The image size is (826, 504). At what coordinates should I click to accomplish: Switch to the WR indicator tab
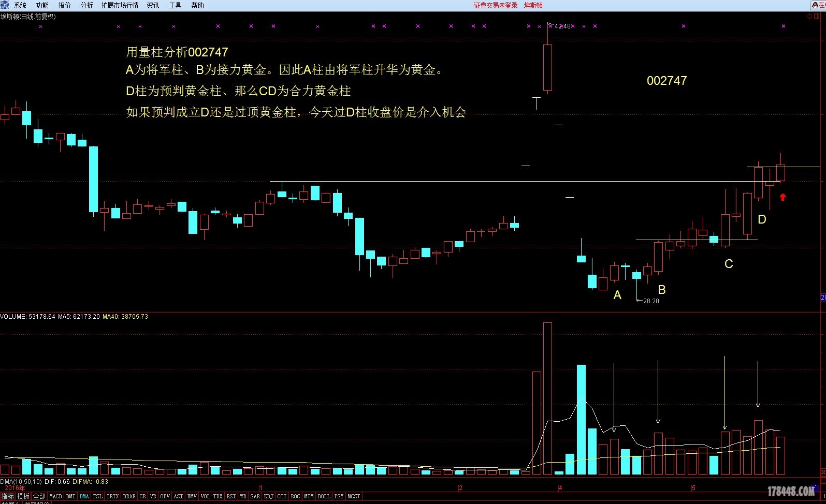pos(243,496)
